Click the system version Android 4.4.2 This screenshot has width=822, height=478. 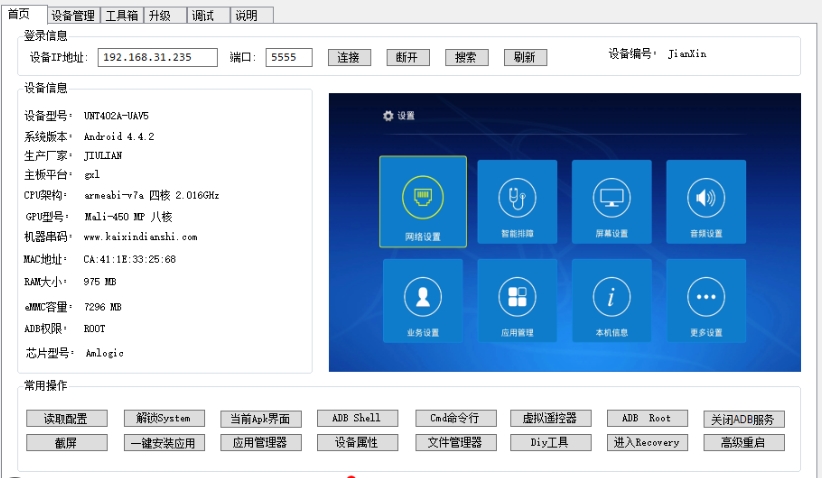point(119,137)
